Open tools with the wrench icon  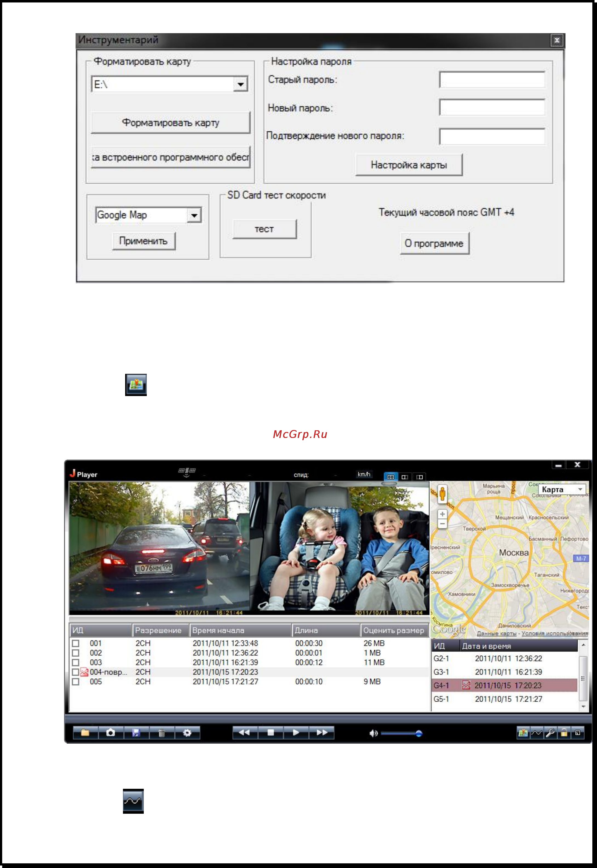[550, 733]
